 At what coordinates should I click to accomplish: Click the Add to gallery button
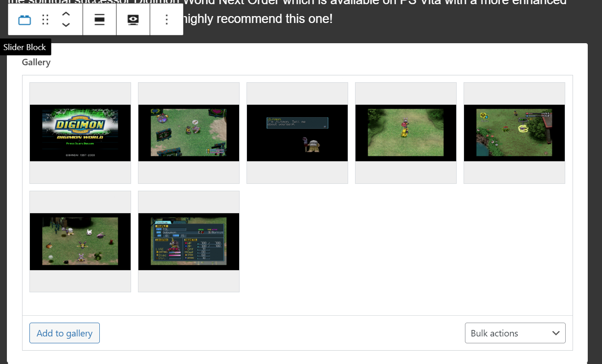click(x=64, y=333)
